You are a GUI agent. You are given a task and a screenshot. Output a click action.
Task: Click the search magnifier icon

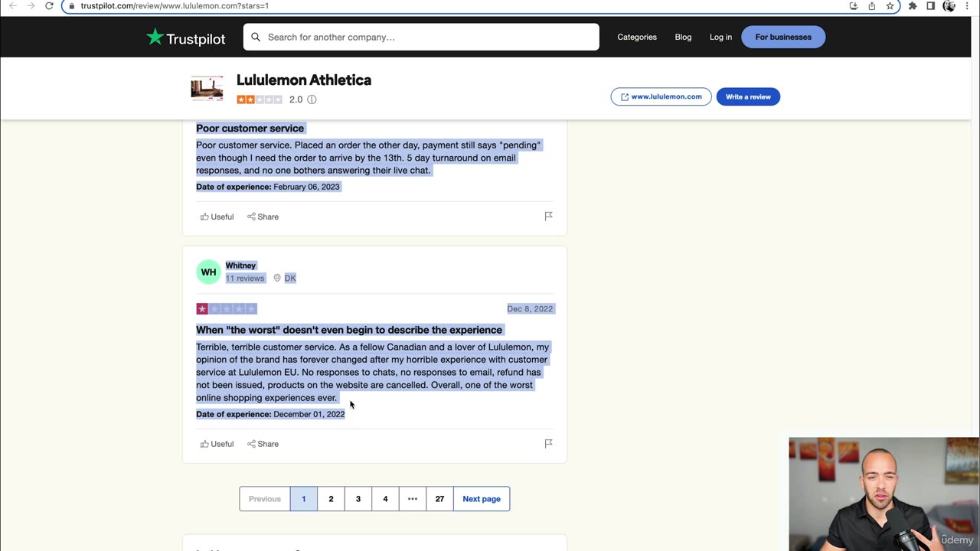[x=256, y=37]
